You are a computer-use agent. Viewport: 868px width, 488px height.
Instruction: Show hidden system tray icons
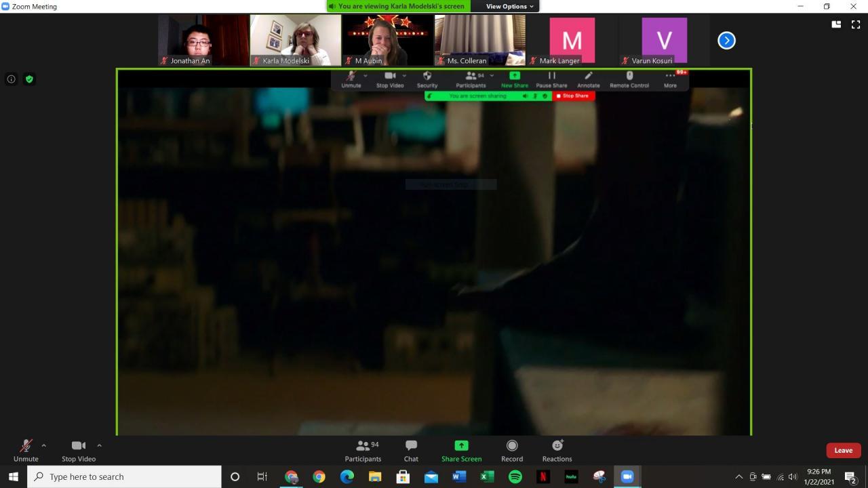[738, 477]
